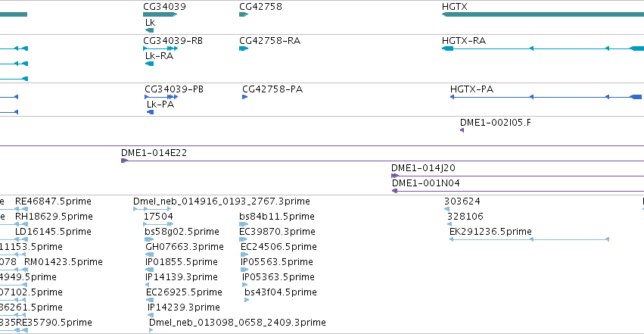The width and height of the screenshot is (644, 334).
Task: Select EST RH18629.5prime
Action: (54, 217)
